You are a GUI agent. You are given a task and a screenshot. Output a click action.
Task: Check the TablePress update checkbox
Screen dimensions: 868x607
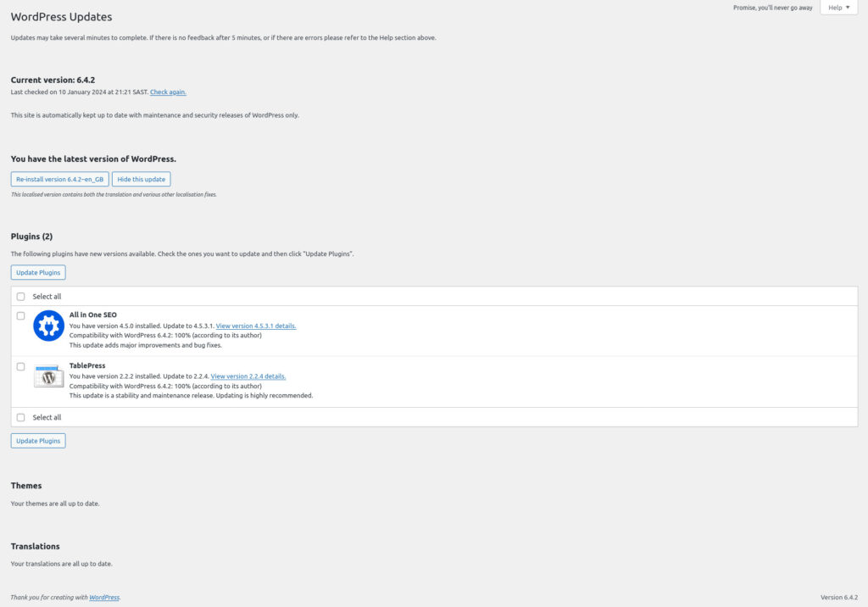(x=20, y=365)
